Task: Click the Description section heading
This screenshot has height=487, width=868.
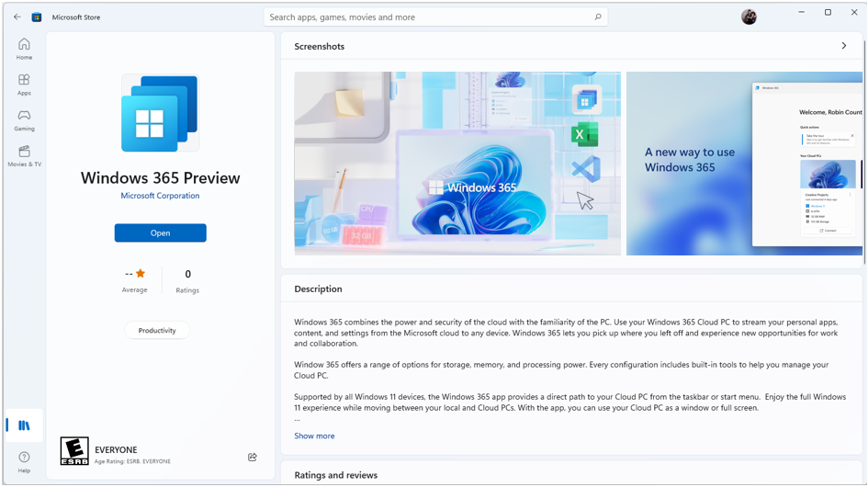Action: [319, 289]
